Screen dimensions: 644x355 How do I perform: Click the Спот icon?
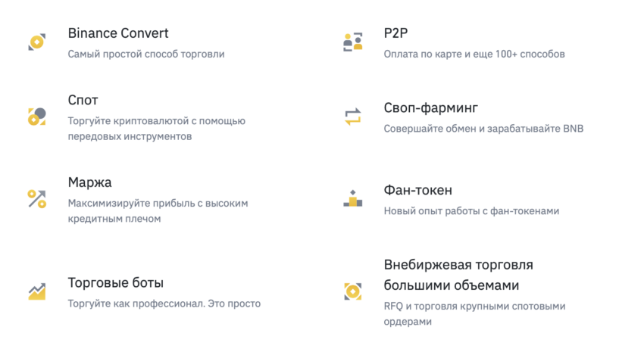pyautogui.click(x=36, y=117)
